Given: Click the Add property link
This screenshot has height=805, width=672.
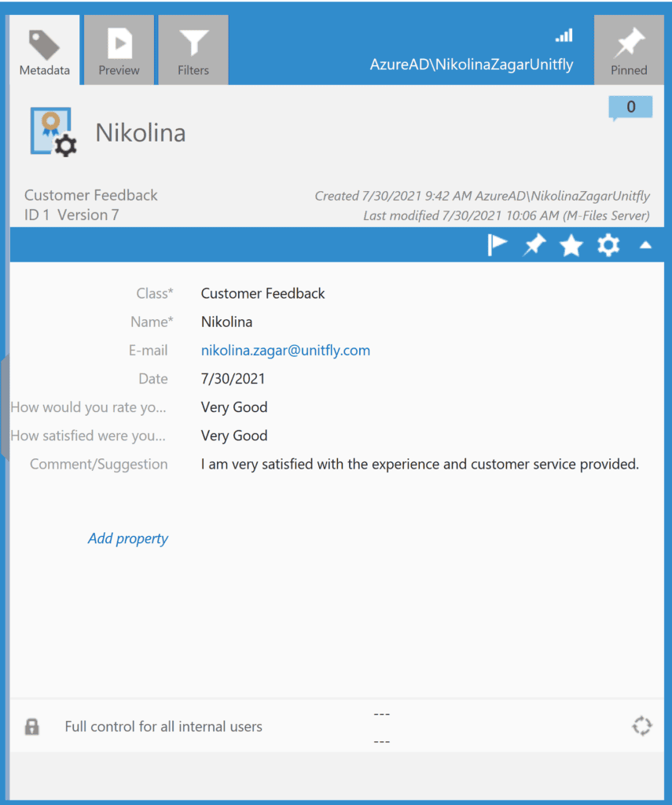Looking at the screenshot, I should (128, 539).
